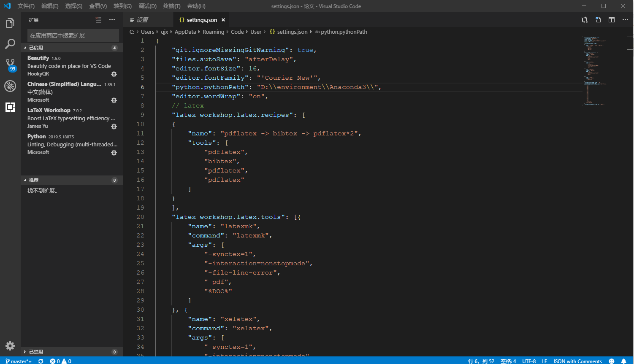Click the "afterDelay" value on line 3
The width and height of the screenshot is (634, 364).
click(269, 59)
